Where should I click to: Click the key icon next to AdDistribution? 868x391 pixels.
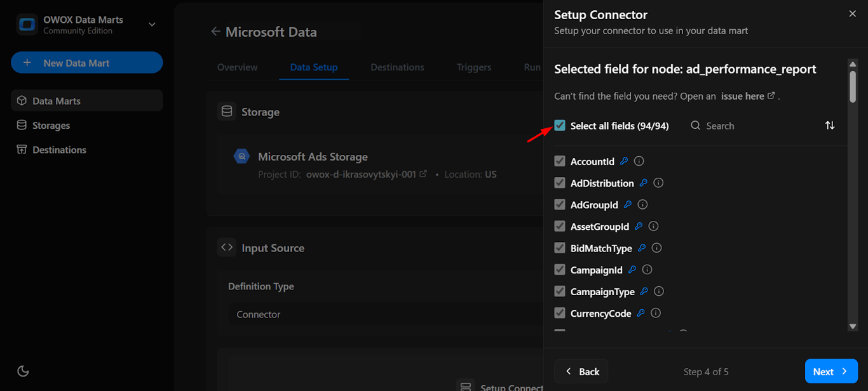coord(644,183)
